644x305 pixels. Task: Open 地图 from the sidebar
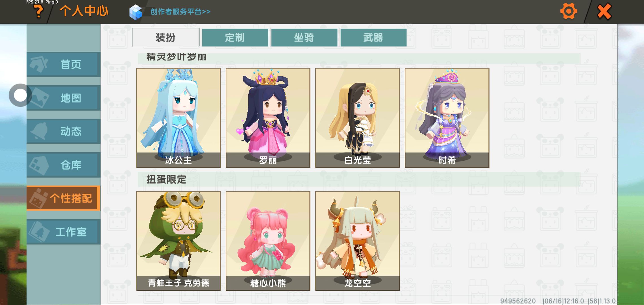(64, 98)
